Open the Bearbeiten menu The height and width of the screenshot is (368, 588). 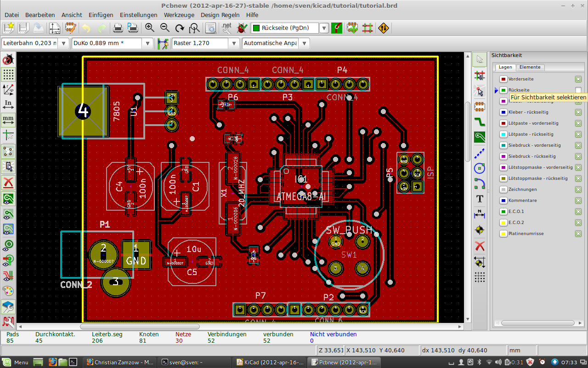click(x=40, y=15)
